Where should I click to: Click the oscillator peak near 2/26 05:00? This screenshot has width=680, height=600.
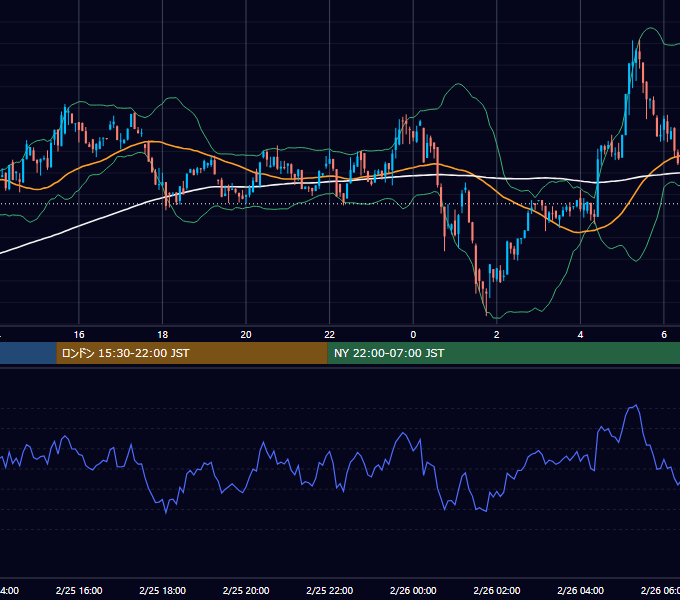pyautogui.click(x=635, y=405)
